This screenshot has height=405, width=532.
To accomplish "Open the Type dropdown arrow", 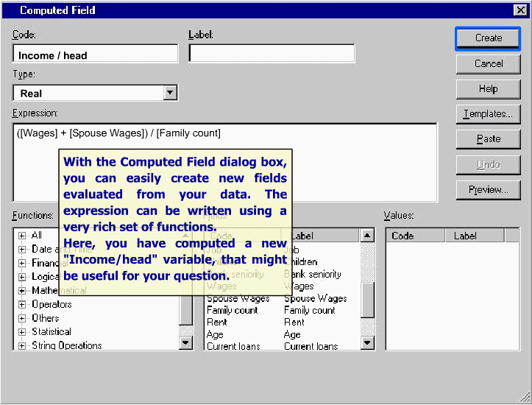I will click(x=171, y=93).
